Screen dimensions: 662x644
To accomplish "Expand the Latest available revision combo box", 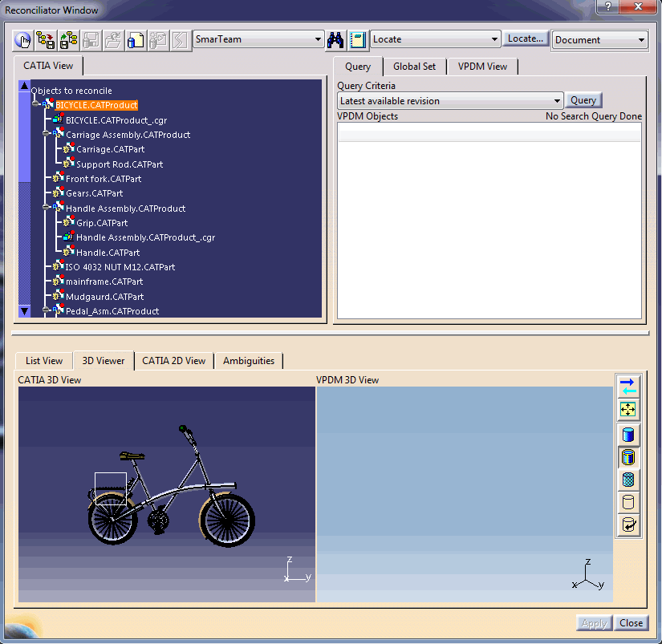I will (x=557, y=101).
